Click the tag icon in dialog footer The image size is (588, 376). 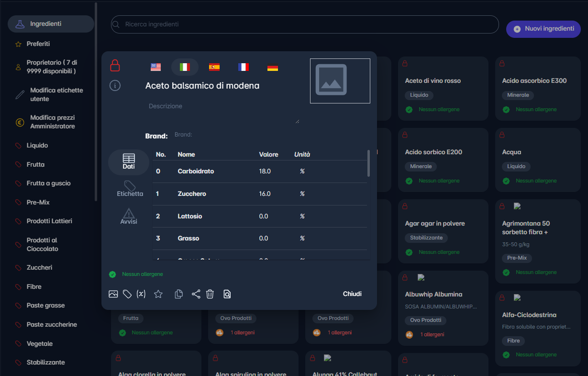[127, 294]
